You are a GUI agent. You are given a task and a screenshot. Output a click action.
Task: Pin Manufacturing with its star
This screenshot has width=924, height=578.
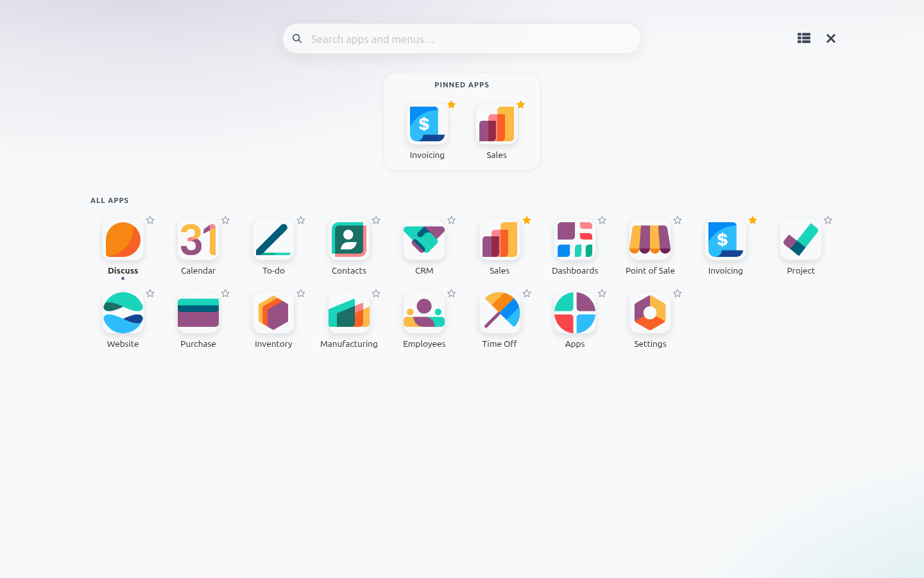click(376, 293)
